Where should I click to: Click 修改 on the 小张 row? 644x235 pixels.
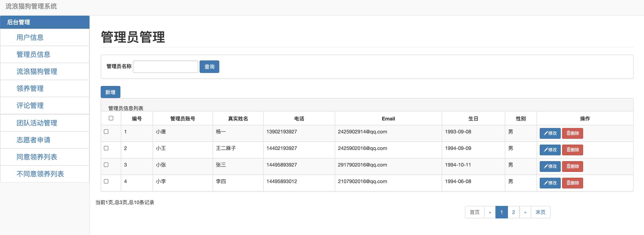[x=550, y=166]
